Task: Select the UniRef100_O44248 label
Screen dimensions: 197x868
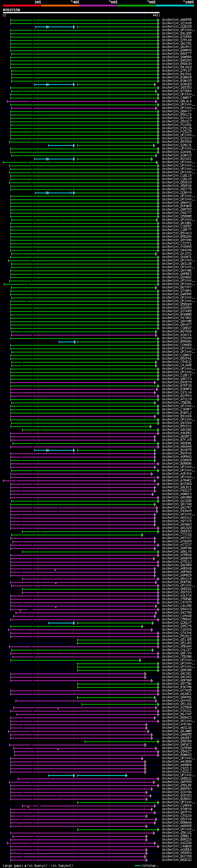Action: tap(177, 250)
